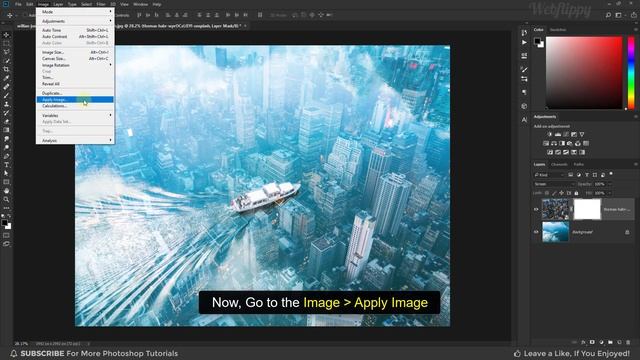
Task: Filter layers for type layers
Action: coord(587,175)
